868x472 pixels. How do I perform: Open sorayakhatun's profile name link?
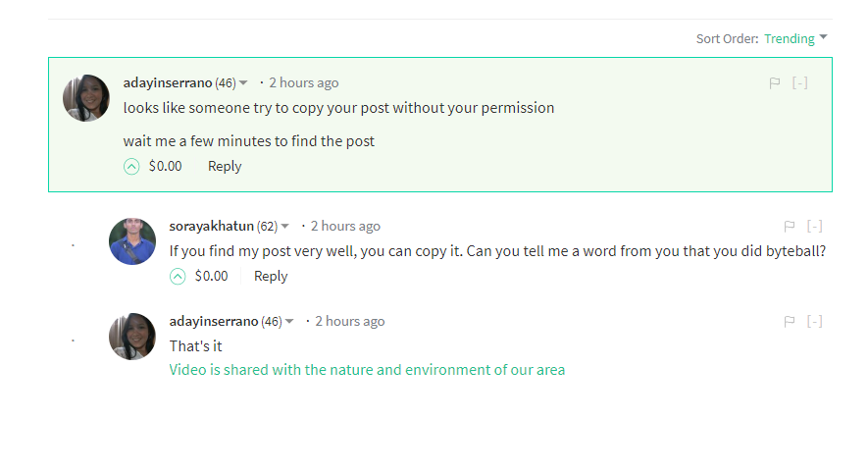tap(211, 227)
